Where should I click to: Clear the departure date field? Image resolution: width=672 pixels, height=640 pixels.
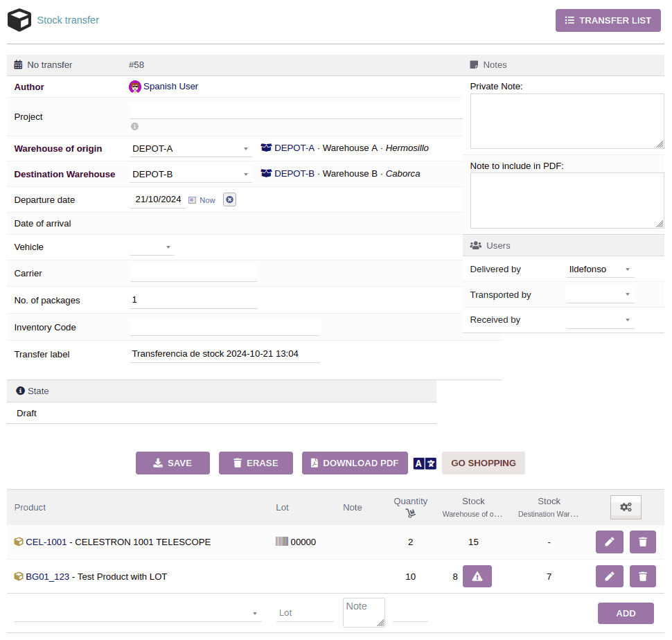(230, 199)
